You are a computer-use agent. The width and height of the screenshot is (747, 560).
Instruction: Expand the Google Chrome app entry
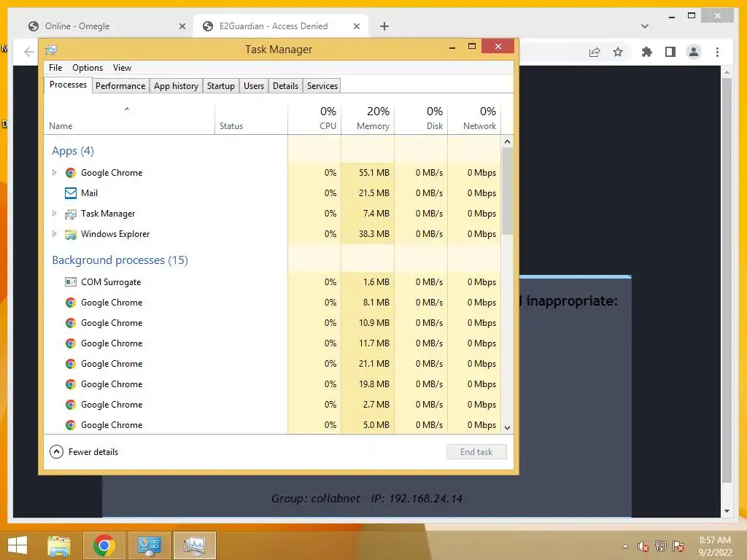pyautogui.click(x=54, y=172)
